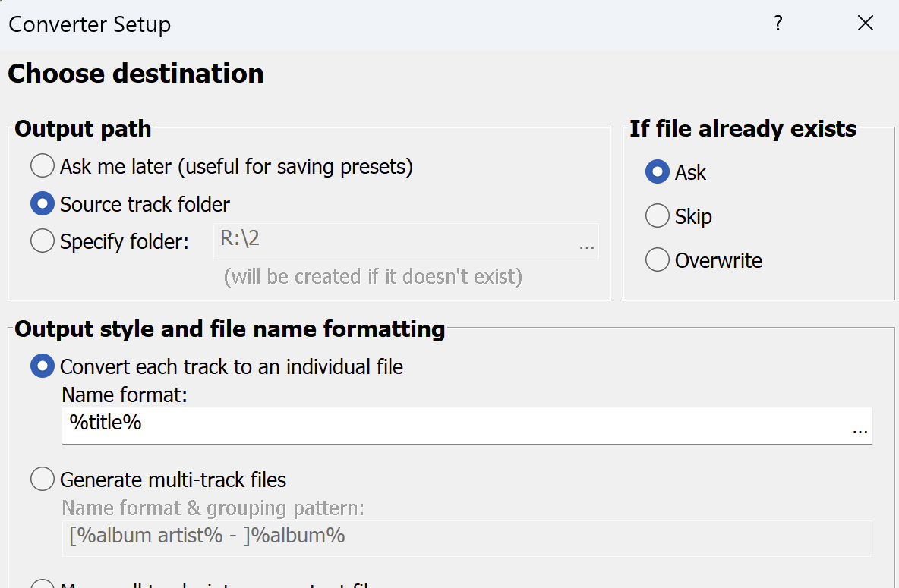
Task: Switch to 'Generate multi-track files' option
Action: tap(43, 480)
